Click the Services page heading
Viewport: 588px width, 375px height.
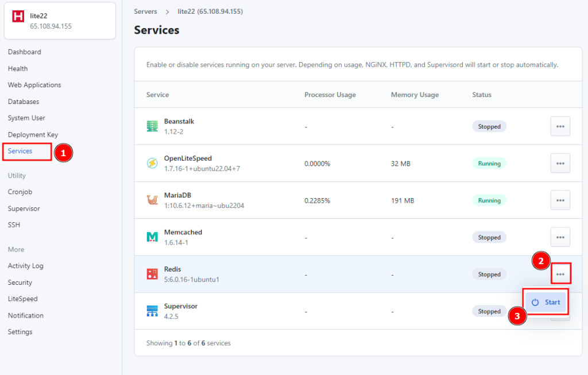coord(157,30)
